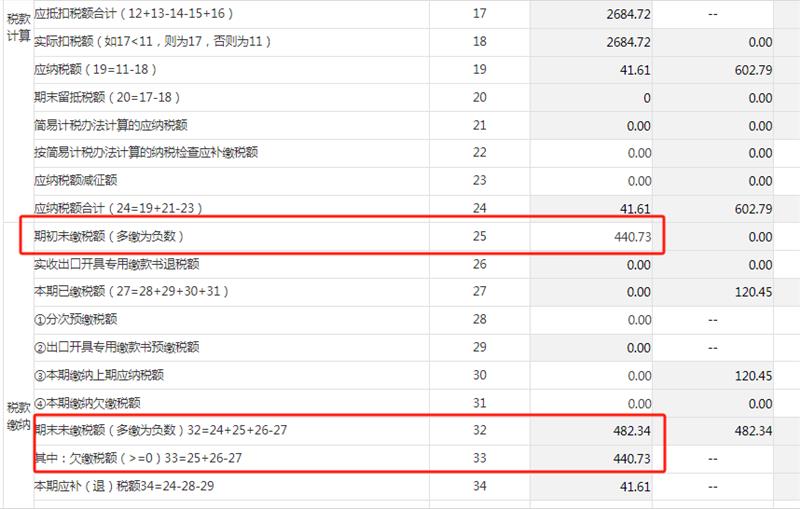This screenshot has height=509, width=800.
Task: Click 602.79 in row 19 second column
Action: [751, 70]
